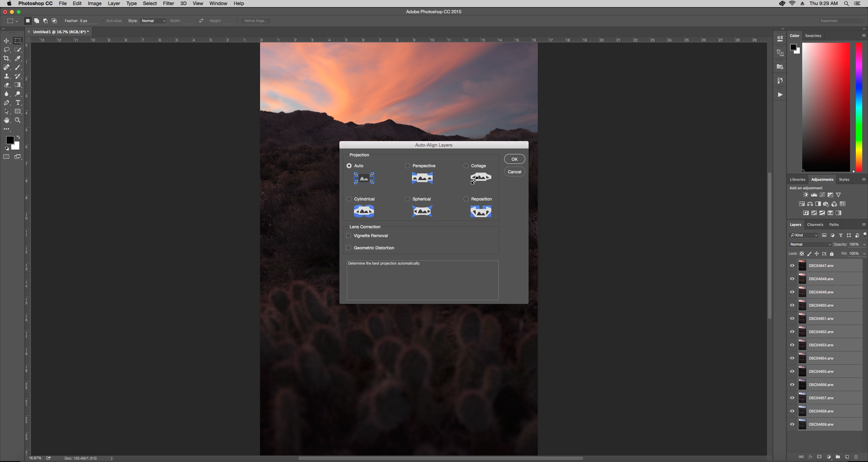Click OK in Auto-Align Layers dialog
Viewport: 868px width, 462px height.
[514, 159]
